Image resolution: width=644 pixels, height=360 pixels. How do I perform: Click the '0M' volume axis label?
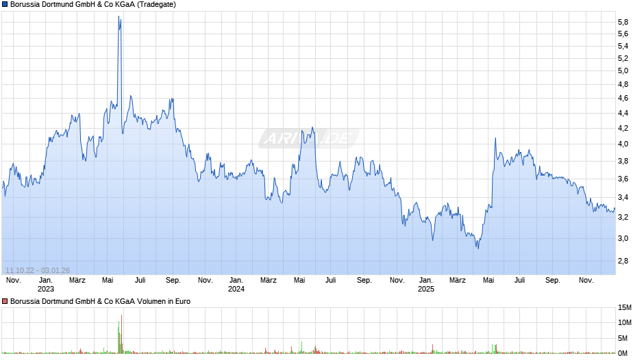tap(623, 353)
